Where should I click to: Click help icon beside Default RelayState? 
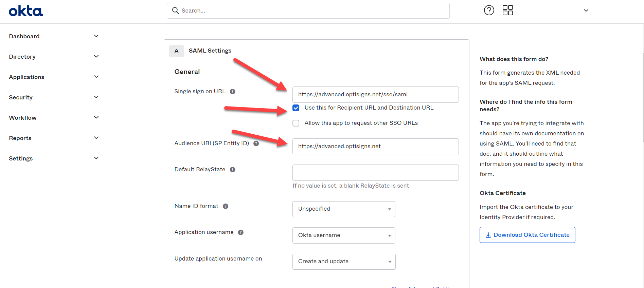click(x=233, y=170)
